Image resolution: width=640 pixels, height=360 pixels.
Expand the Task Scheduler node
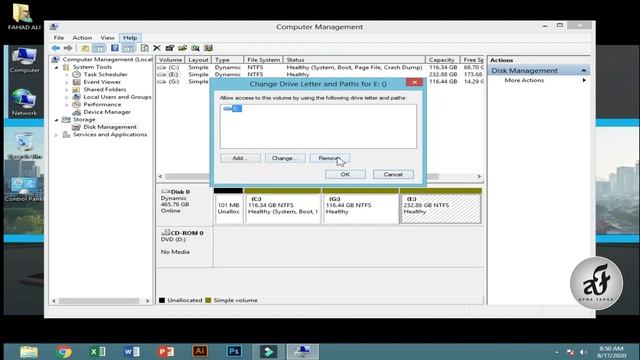[67, 75]
